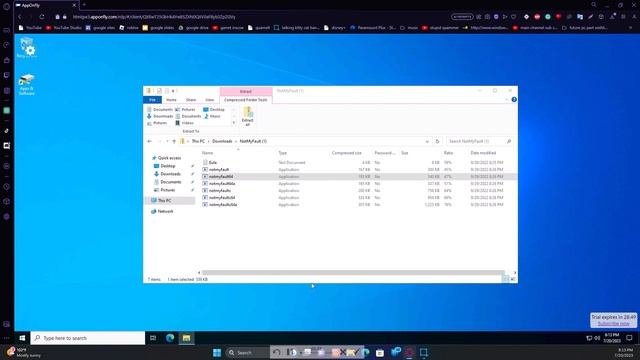Click the Explorer help question mark icon

point(514,100)
